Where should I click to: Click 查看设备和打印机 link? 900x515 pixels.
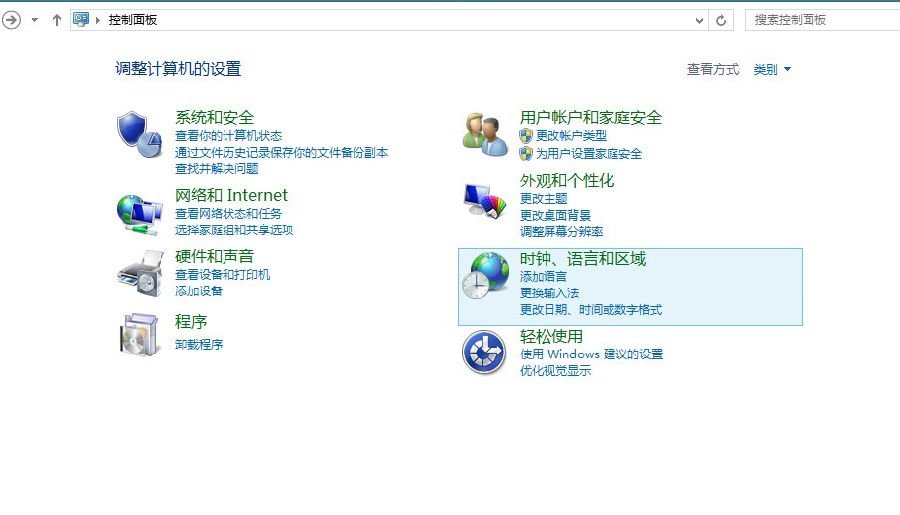click(x=223, y=274)
